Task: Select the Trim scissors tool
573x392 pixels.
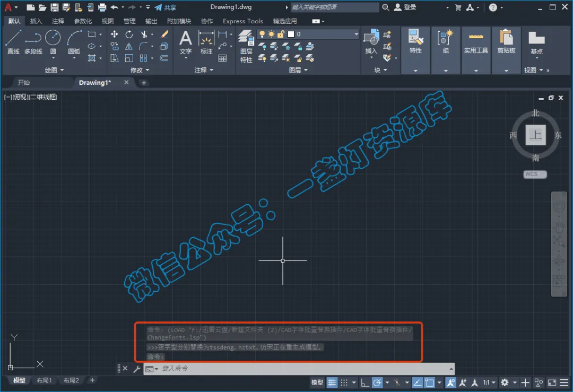Action: coord(144,34)
